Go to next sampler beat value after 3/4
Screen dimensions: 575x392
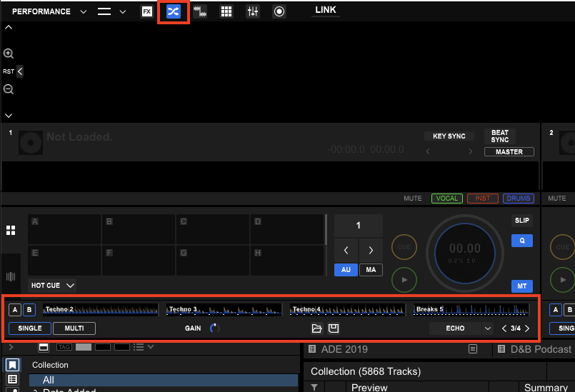pyautogui.click(x=527, y=328)
